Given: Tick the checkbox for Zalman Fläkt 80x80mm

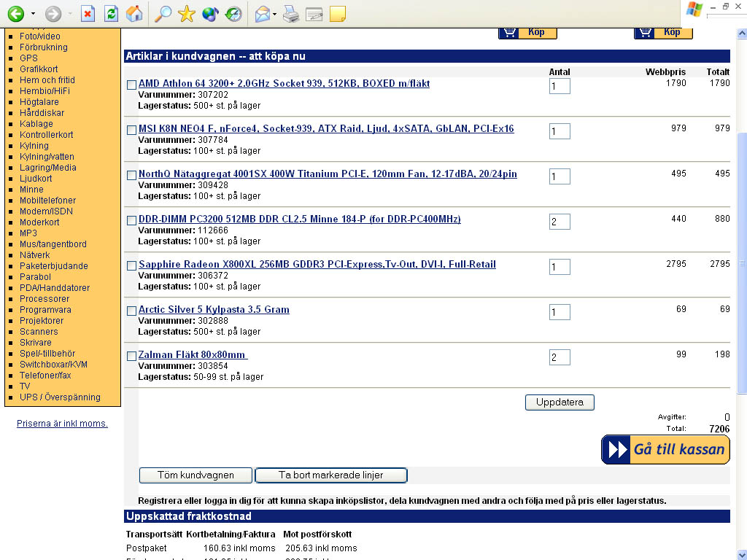Looking at the screenshot, I should pyautogui.click(x=132, y=356).
